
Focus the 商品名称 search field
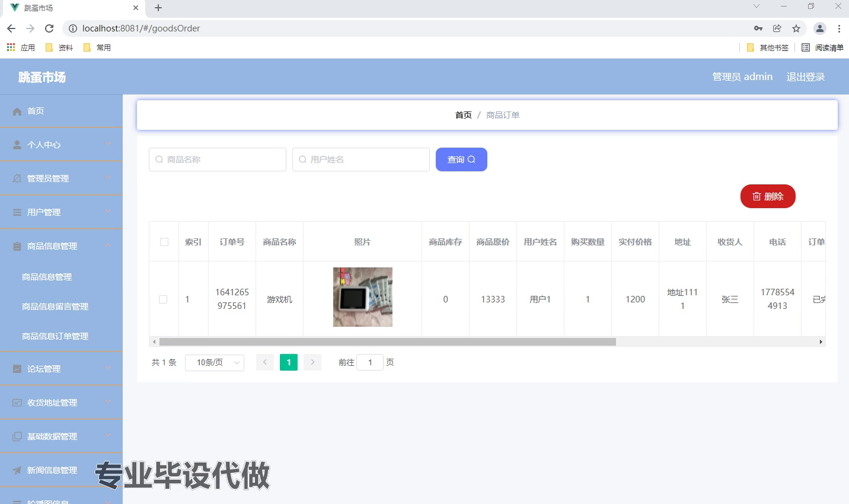tap(218, 160)
